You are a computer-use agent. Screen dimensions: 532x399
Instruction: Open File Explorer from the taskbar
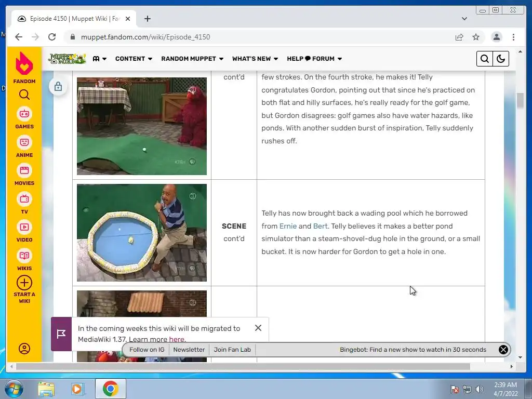pos(46,389)
